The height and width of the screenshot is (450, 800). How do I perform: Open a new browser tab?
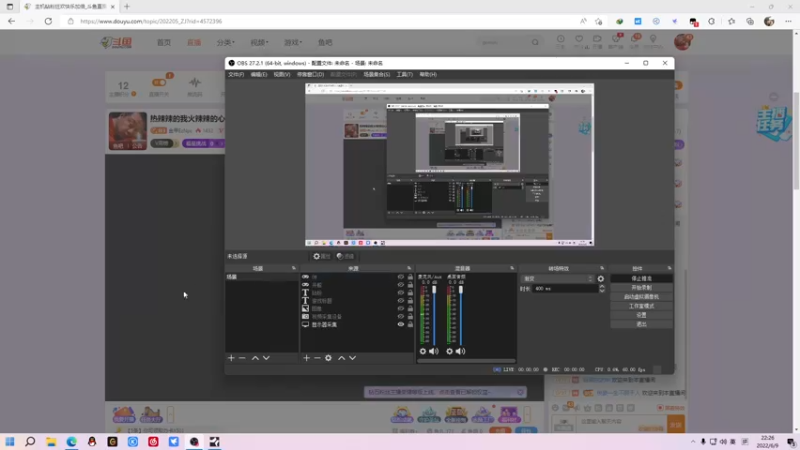point(127,7)
